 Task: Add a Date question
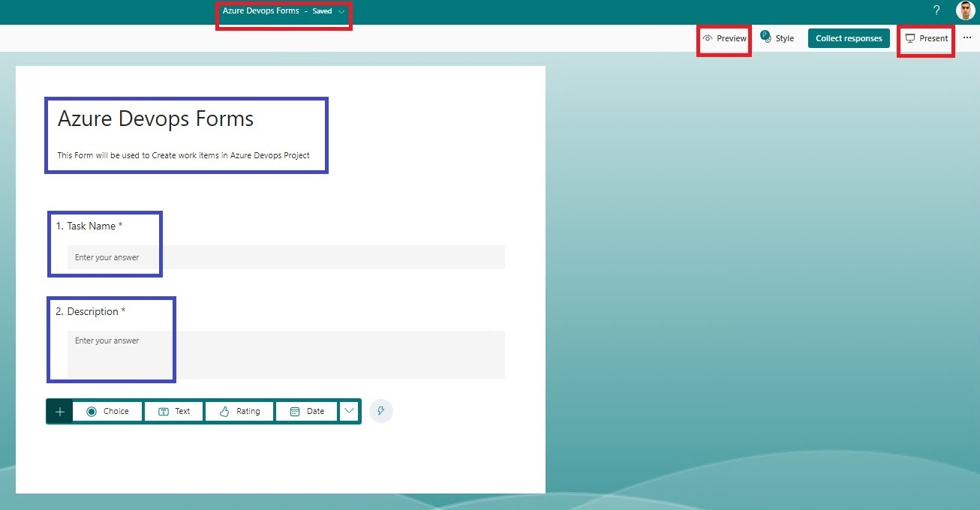pyautogui.click(x=307, y=411)
